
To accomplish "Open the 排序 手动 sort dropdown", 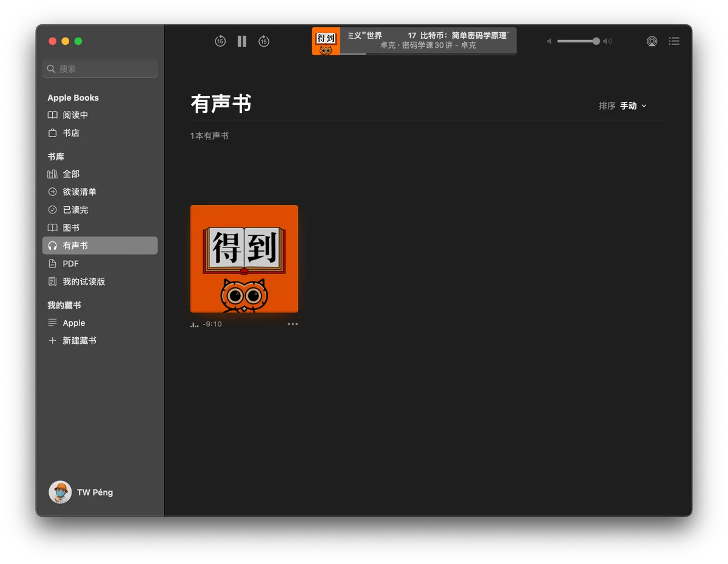I will [x=622, y=106].
